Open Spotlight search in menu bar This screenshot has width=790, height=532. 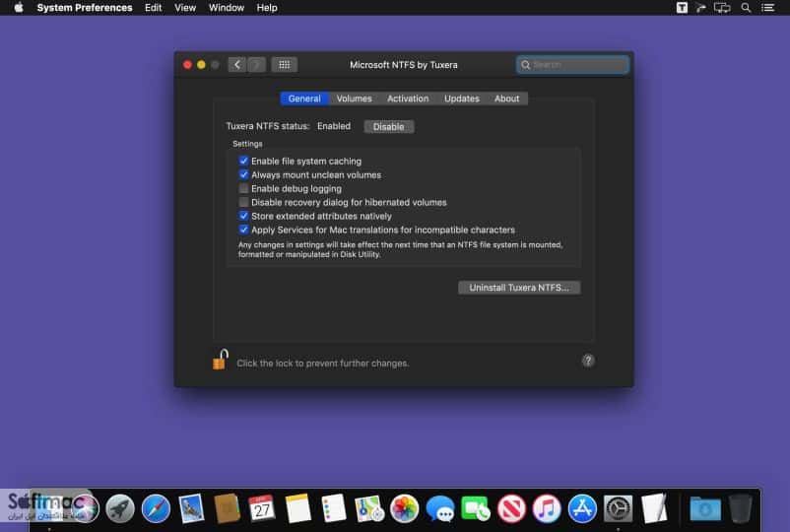point(746,8)
